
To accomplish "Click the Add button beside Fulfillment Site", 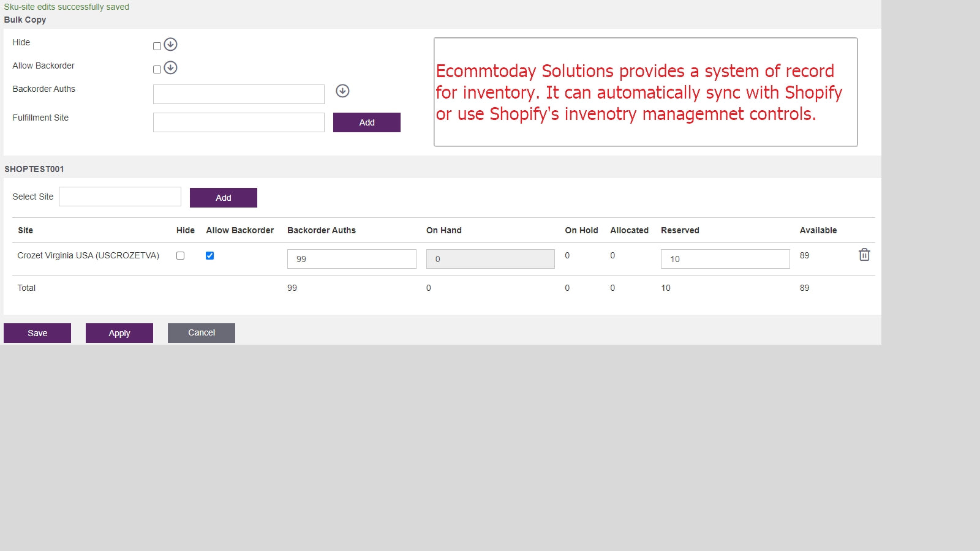I will coord(366,122).
